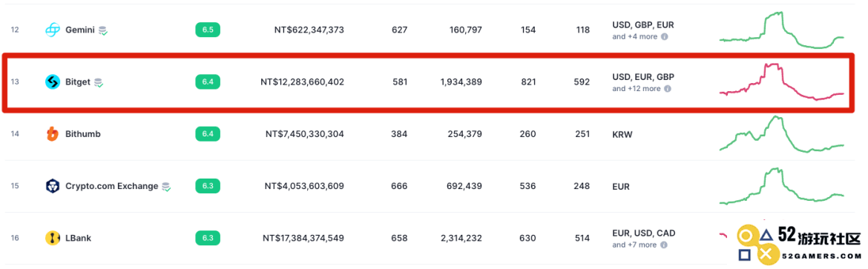Click the Crypto.com Exchange logo icon
The width and height of the screenshot is (868, 269).
[x=53, y=186]
